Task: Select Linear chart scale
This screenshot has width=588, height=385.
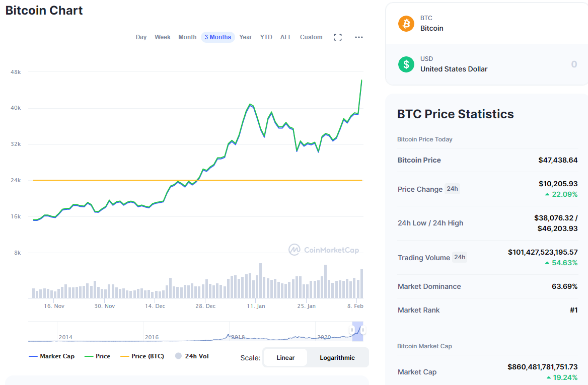Action: pos(285,358)
